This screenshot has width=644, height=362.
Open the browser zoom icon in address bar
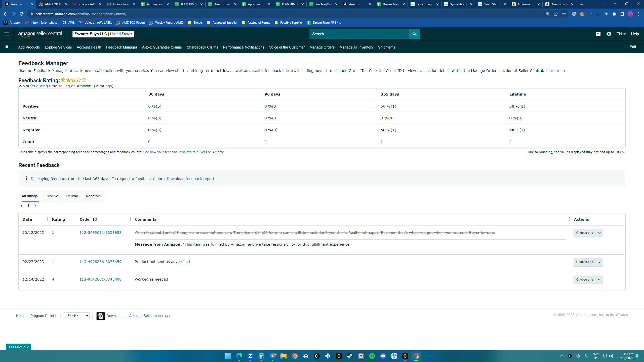click(x=548, y=14)
